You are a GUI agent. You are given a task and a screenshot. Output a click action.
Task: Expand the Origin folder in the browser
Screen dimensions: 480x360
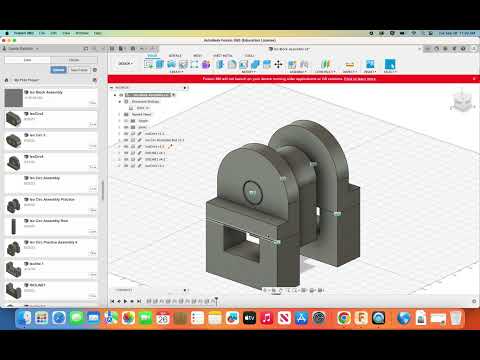click(x=120, y=121)
